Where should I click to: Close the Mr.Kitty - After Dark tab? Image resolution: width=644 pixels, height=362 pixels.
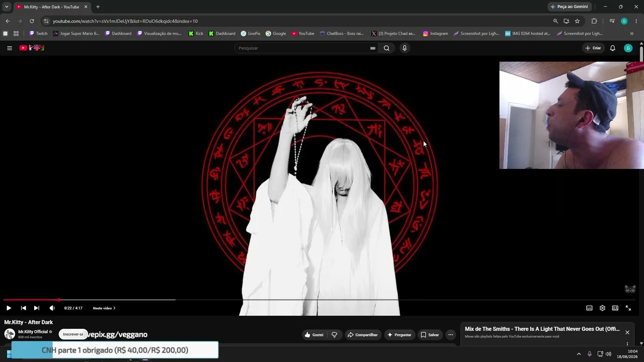(x=86, y=7)
